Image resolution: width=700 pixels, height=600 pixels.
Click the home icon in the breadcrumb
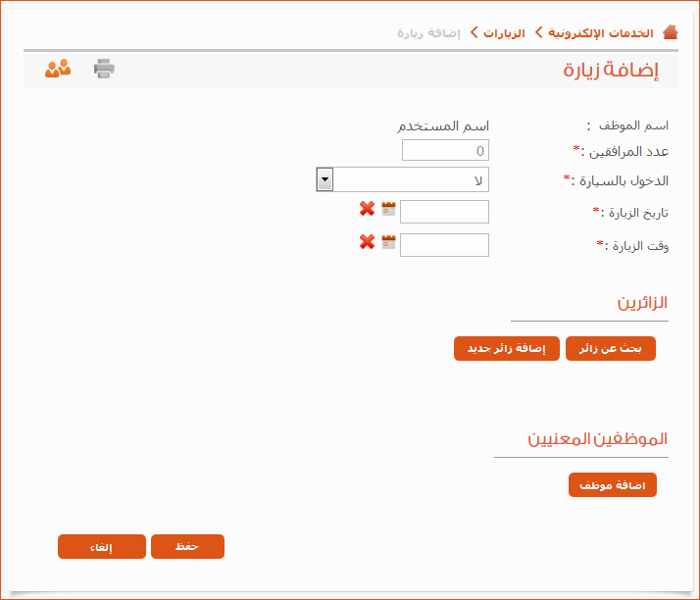click(x=670, y=32)
